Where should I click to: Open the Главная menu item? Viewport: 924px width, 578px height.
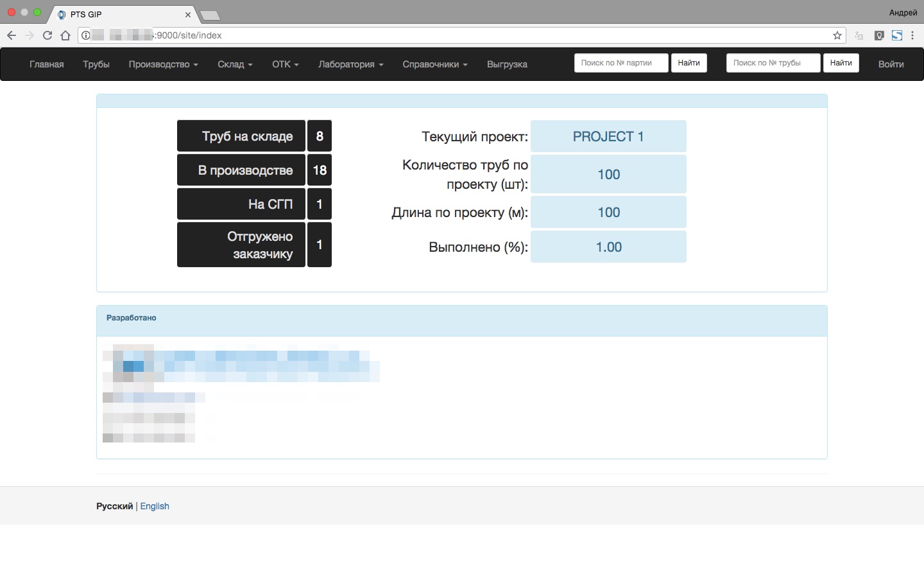(x=47, y=64)
